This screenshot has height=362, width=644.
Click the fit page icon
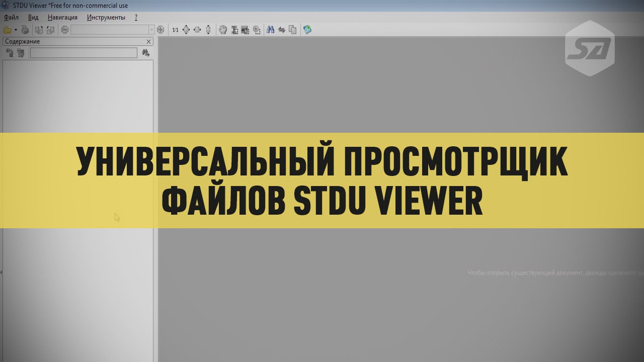186,30
